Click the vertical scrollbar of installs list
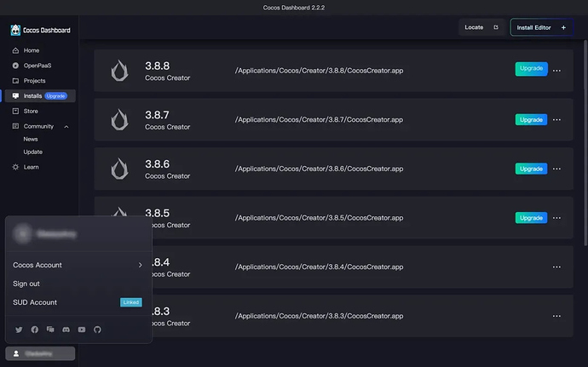The height and width of the screenshot is (367, 588). tap(585, 142)
